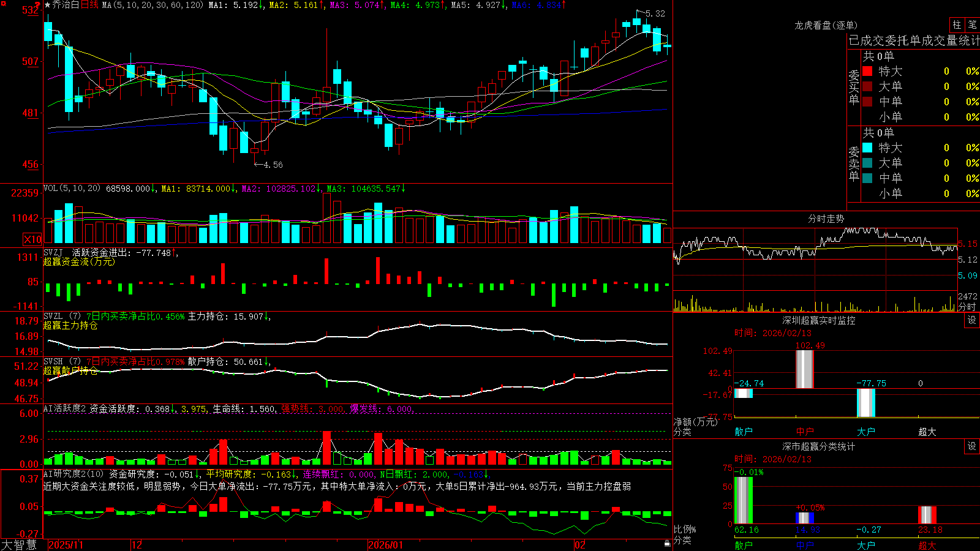Screen dimensions: 980x551
Task: Click the 5.15 intraday price label
Action: coord(968,244)
